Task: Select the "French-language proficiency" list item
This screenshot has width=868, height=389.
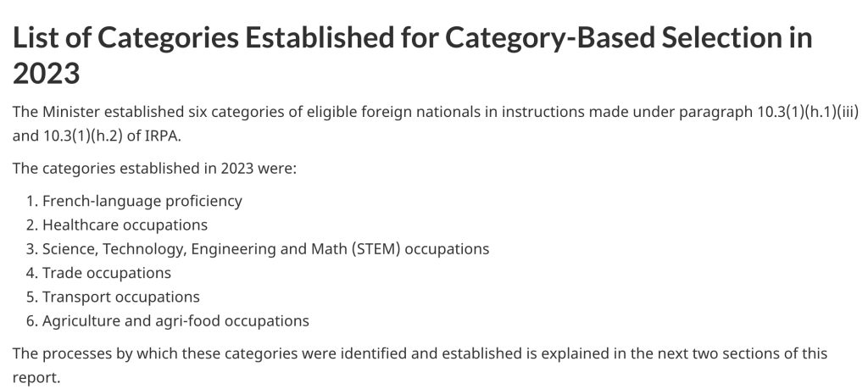Action: pos(142,201)
